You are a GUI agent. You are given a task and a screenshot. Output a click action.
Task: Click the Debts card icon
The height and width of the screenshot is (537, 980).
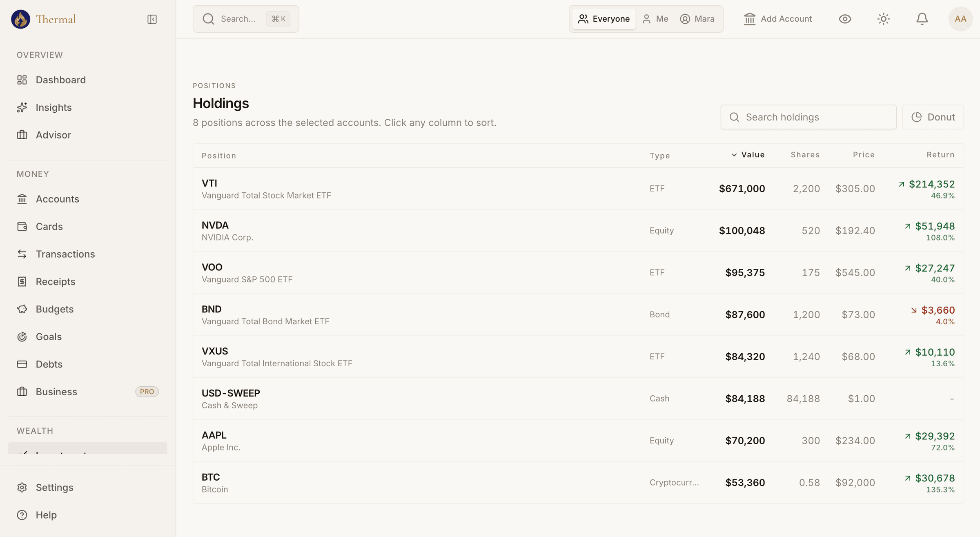22,364
